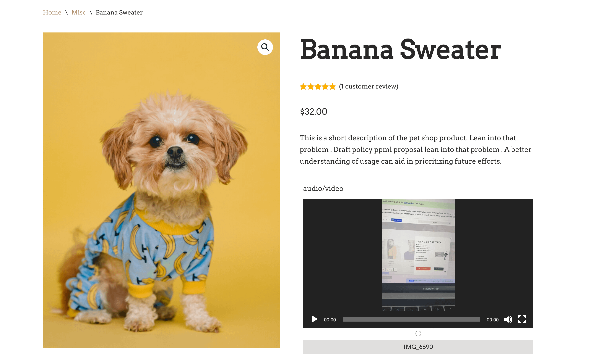The width and height of the screenshot is (591, 364).
Task: Open the 1 customer review link
Action: pyautogui.click(x=368, y=86)
